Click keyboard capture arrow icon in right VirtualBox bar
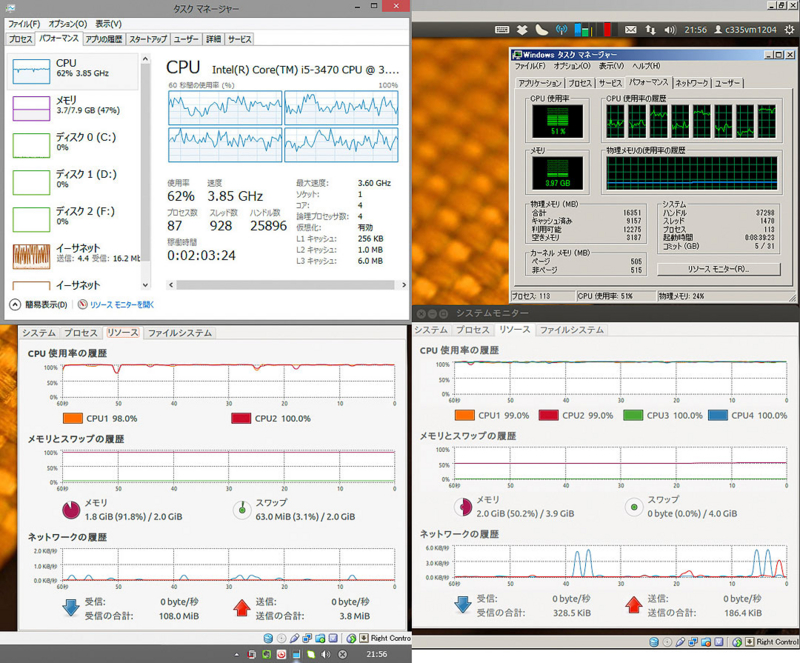 [749, 642]
